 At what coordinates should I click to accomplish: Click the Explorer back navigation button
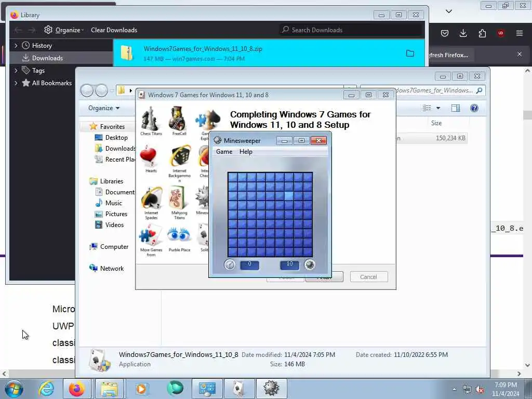(x=87, y=90)
